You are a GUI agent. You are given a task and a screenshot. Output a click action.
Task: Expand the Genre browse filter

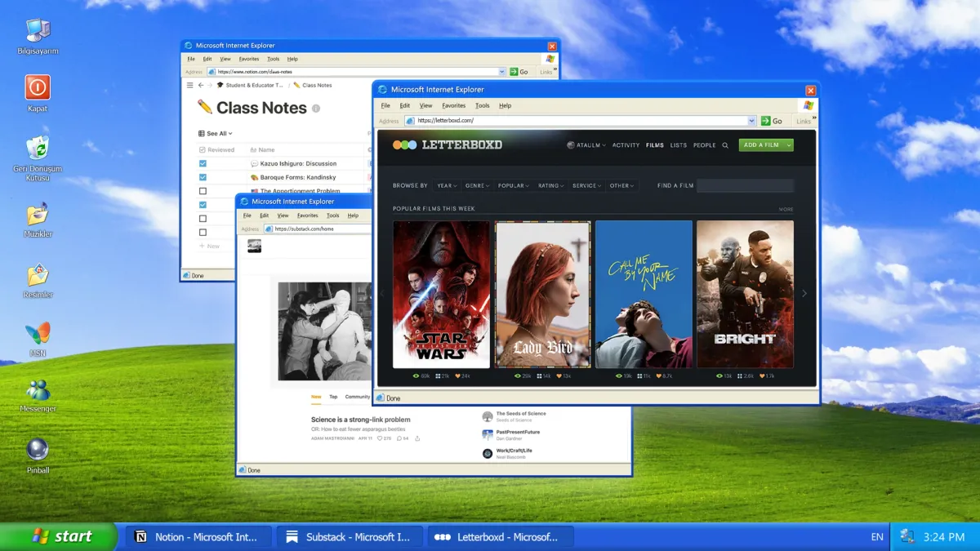[x=477, y=186]
